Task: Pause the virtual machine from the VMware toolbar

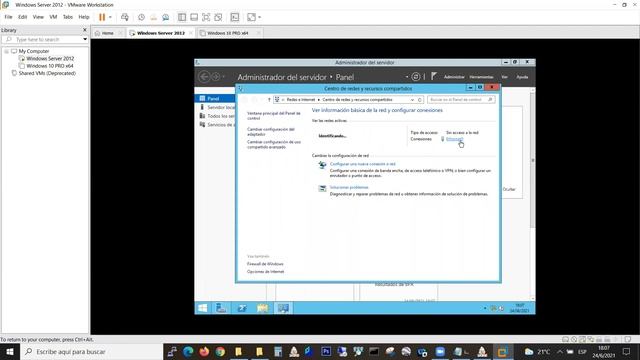Action: 102,17
